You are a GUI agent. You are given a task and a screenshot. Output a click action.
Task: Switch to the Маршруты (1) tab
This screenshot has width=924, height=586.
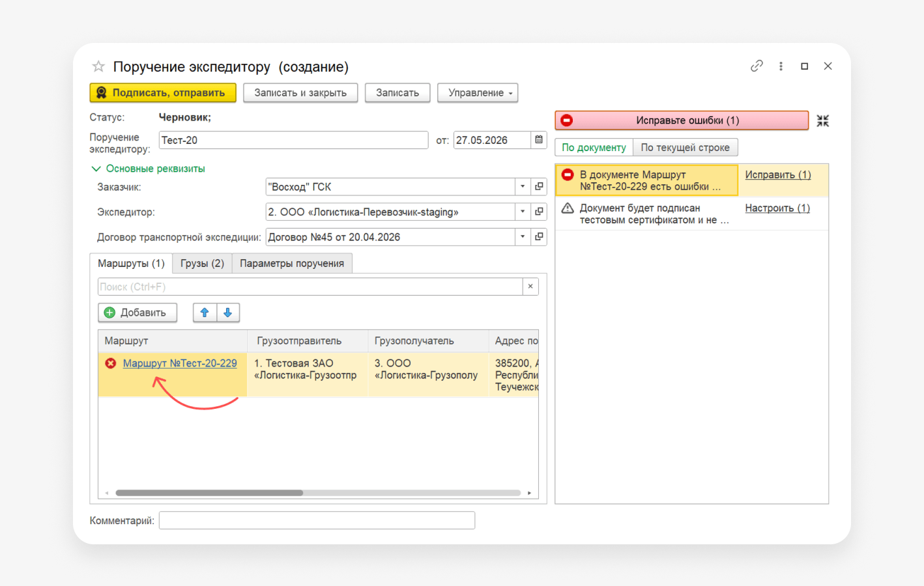click(131, 263)
